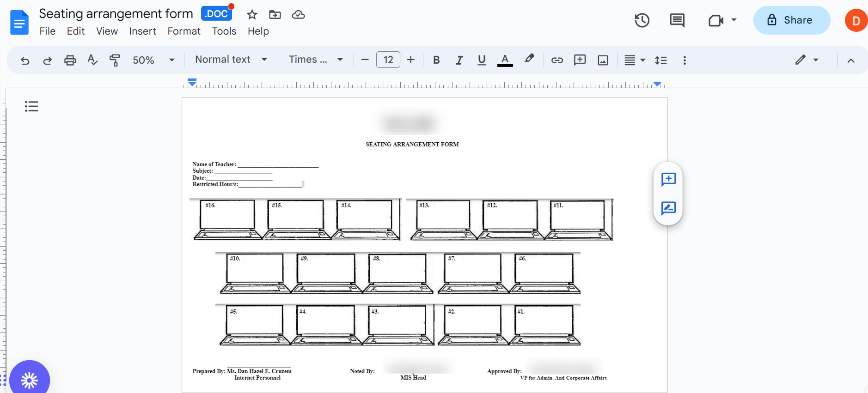Viewport: 868px width, 393px height.
Task: Open the Google account avatar
Action: 856,20
